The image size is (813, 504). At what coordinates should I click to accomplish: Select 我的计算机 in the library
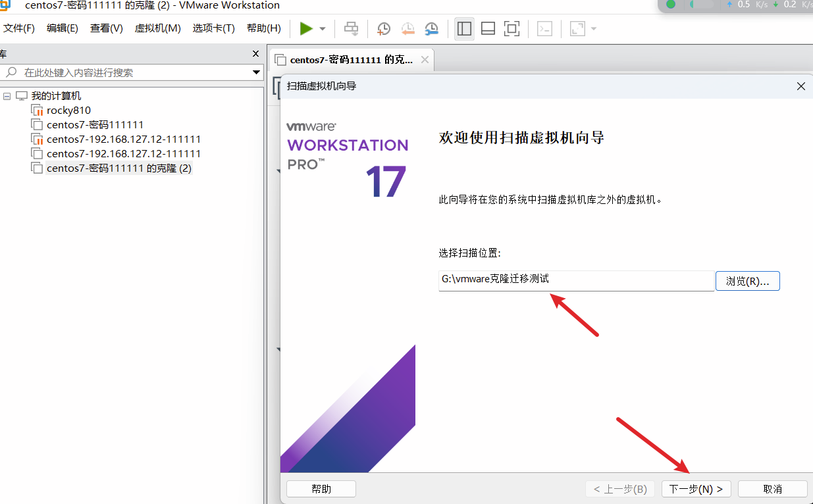tap(56, 96)
